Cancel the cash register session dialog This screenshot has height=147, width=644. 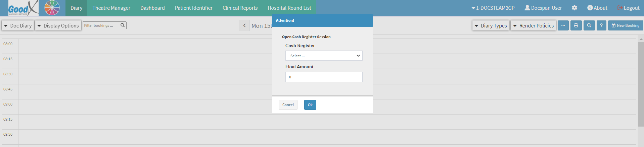pyautogui.click(x=288, y=105)
